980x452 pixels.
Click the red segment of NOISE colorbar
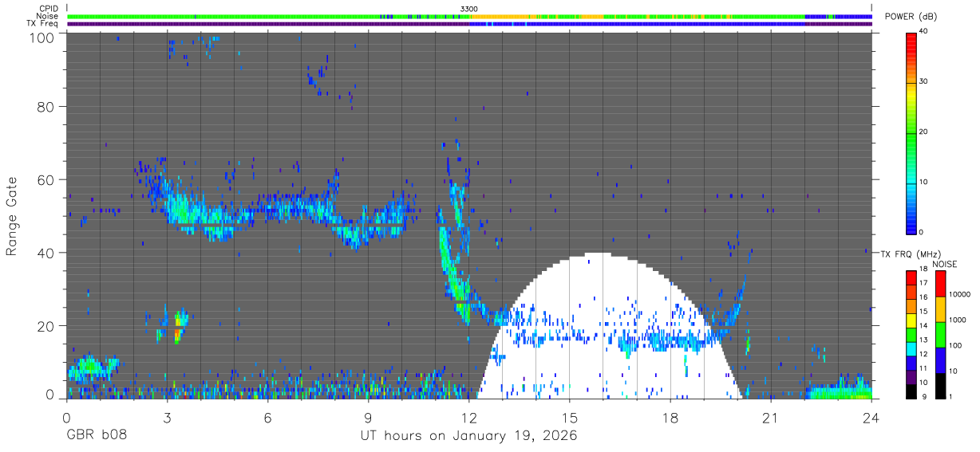(940, 284)
